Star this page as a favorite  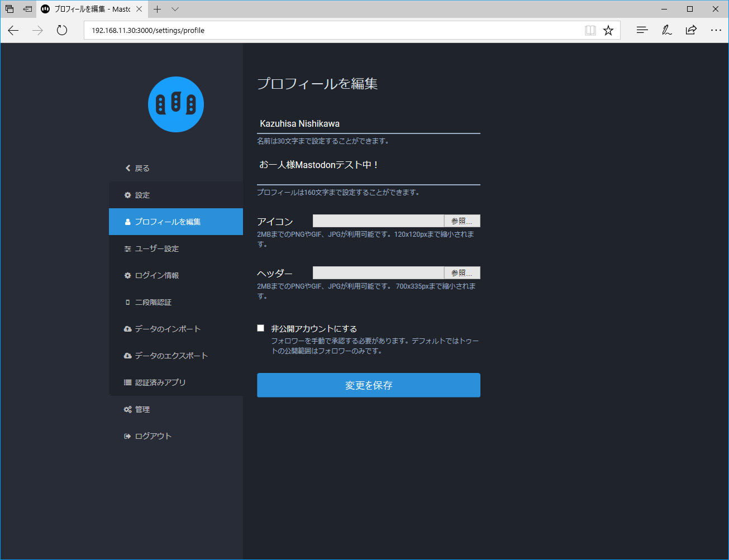click(608, 30)
